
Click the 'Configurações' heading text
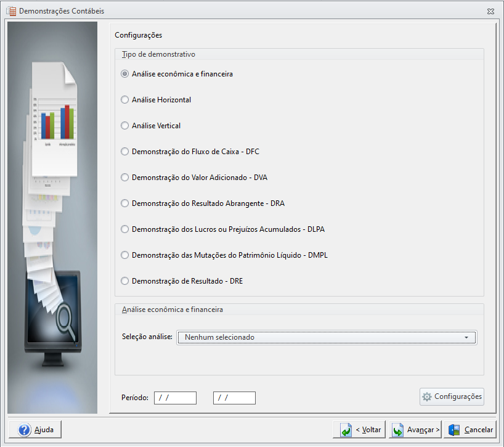(139, 35)
